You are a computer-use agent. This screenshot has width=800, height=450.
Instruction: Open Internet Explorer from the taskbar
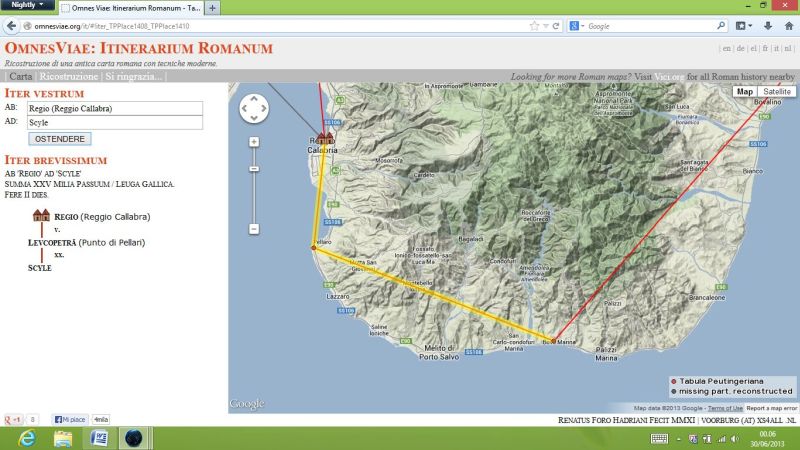point(27,438)
